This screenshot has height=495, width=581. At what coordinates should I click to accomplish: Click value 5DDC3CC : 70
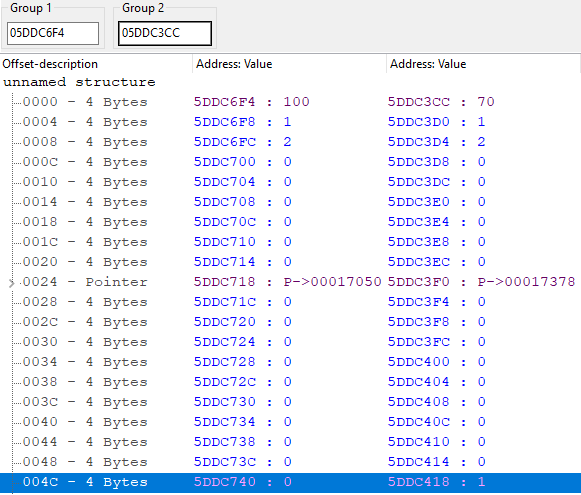pos(441,102)
